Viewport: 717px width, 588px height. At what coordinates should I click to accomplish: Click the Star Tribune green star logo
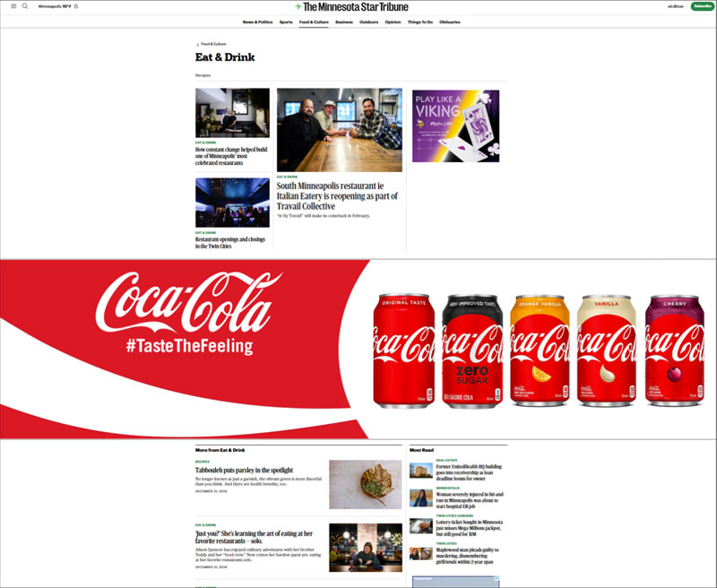(x=298, y=6)
